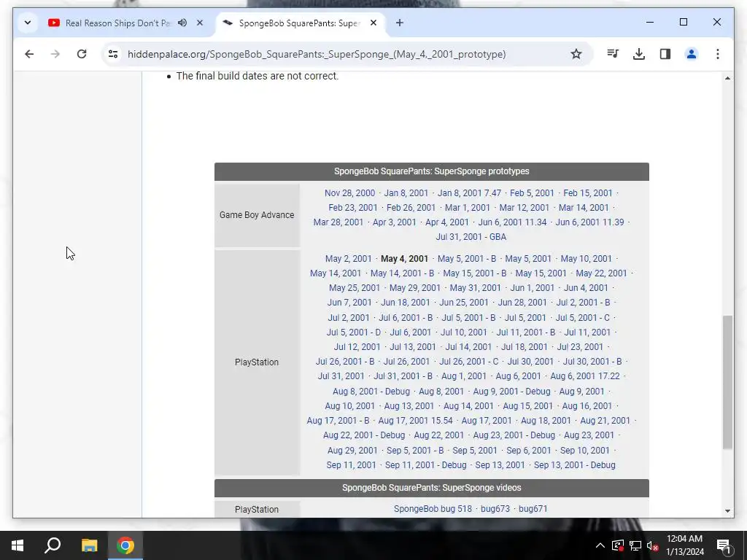747x560 pixels.
Task: Open Chrome profile avatar
Action: tap(692, 54)
